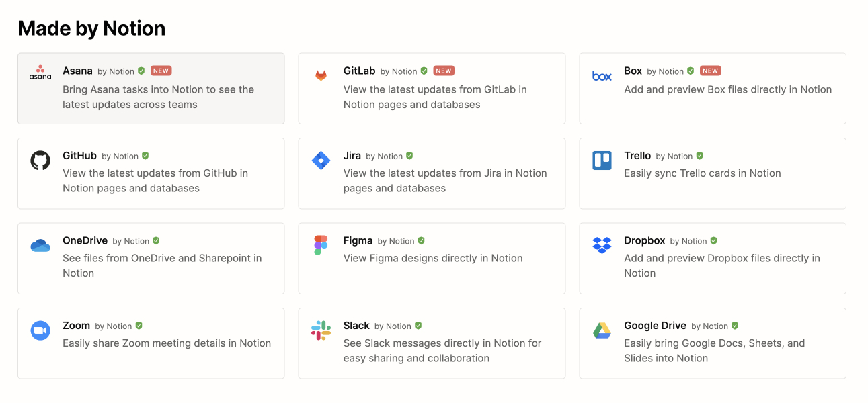The height and width of the screenshot is (403, 868).
Task: Open the Box integration title
Action: [633, 71]
